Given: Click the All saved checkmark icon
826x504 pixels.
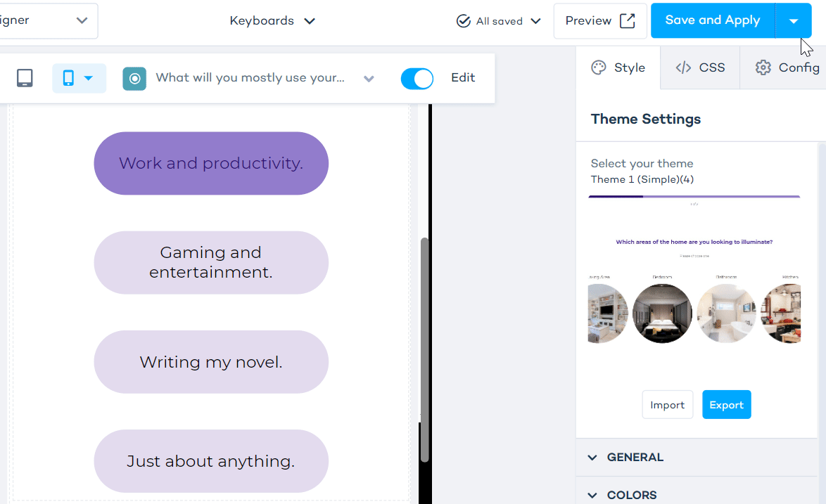Looking at the screenshot, I should pos(463,21).
